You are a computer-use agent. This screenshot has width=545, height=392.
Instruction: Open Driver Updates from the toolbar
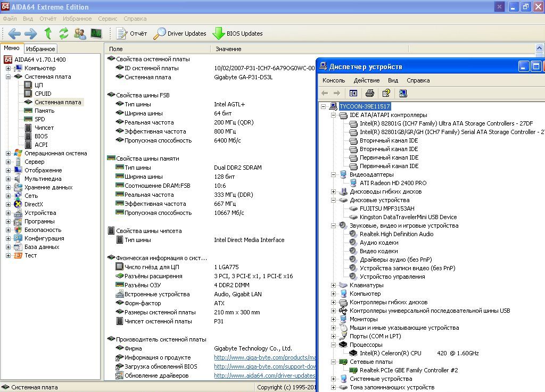pyautogui.click(x=180, y=34)
